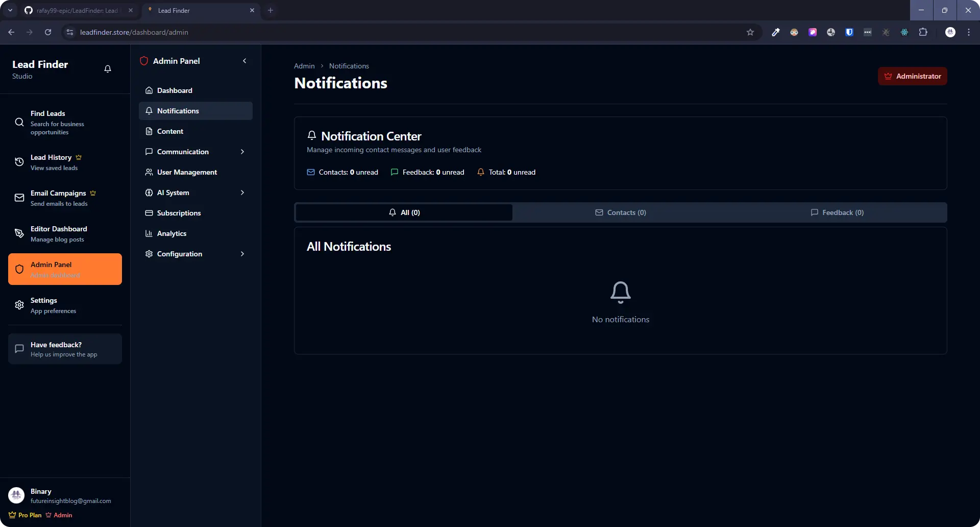Click the Settings gear icon in sidebar
This screenshot has height=527, width=980.
tap(19, 305)
